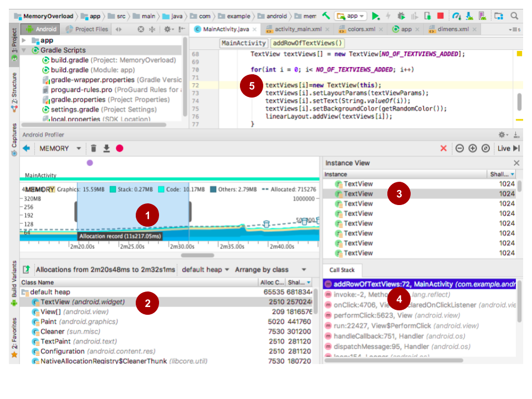Go back with the blue profiler arrow

[x=27, y=149]
